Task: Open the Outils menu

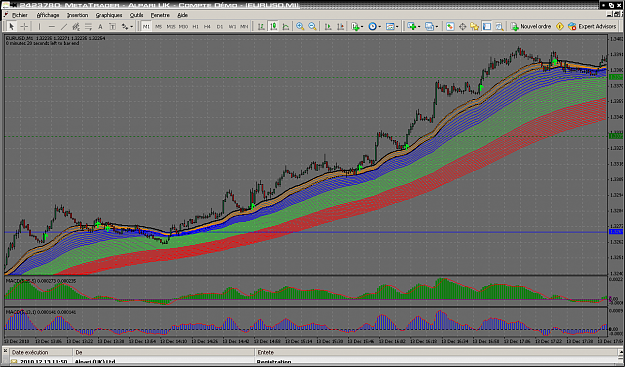Action: 136,15
